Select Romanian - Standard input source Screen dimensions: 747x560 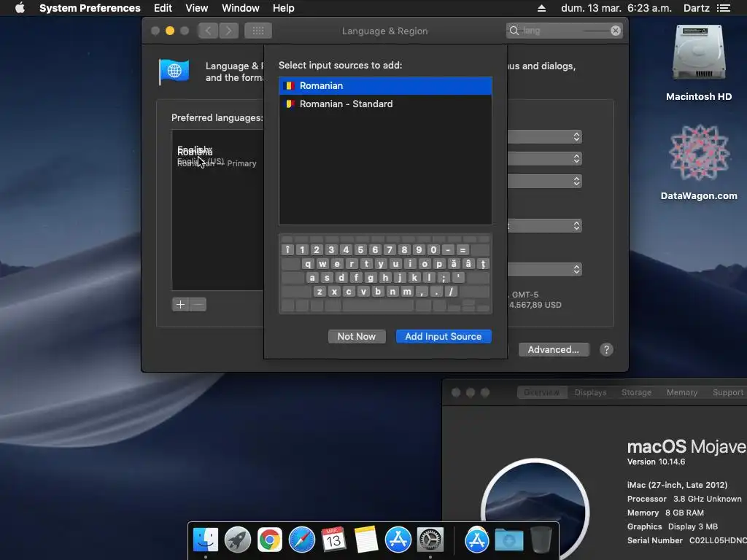point(385,104)
